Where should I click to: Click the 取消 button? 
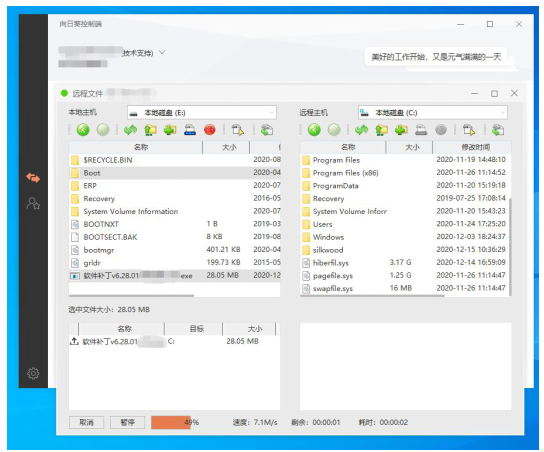86,422
